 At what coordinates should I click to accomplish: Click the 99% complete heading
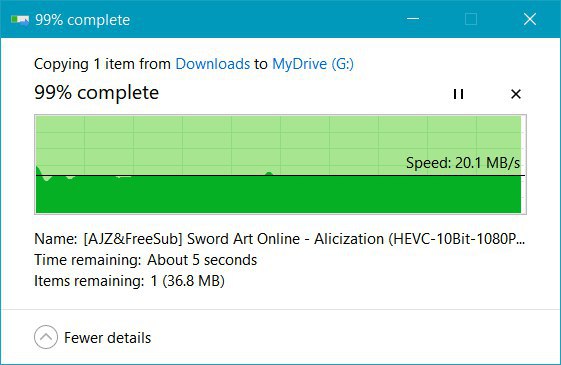click(97, 93)
